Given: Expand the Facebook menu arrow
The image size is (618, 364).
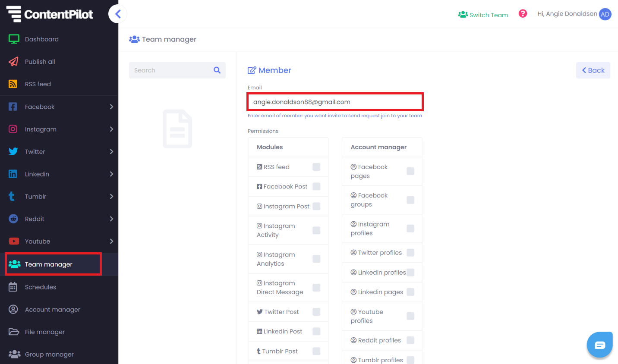Looking at the screenshot, I should (x=111, y=107).
